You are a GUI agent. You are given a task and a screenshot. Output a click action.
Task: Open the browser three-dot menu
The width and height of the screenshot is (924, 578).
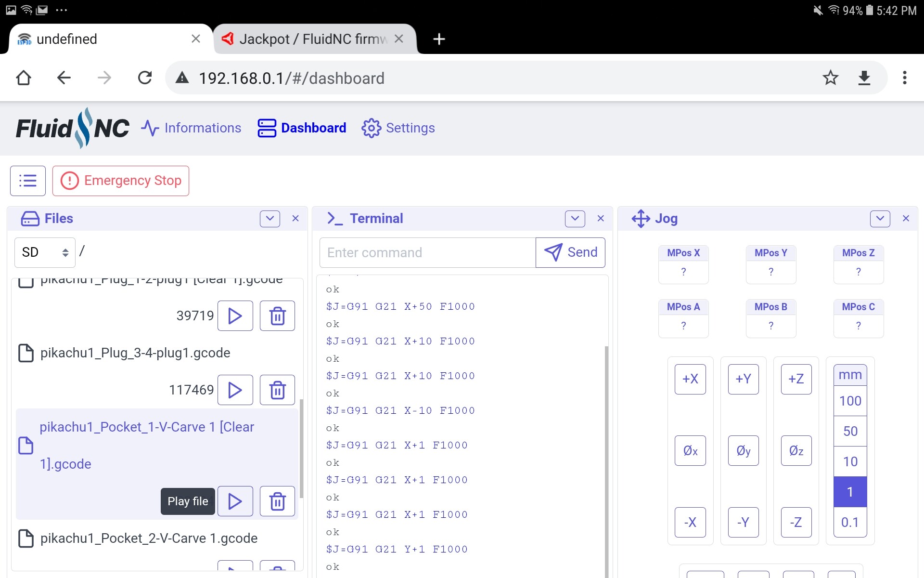click(905, 78)
